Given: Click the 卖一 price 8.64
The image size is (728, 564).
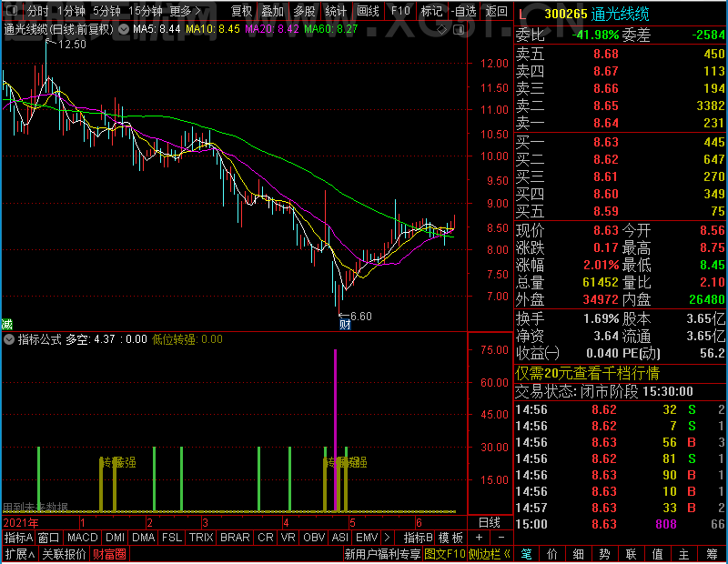Looking at the screenshot, I should [x=606, y=123].
